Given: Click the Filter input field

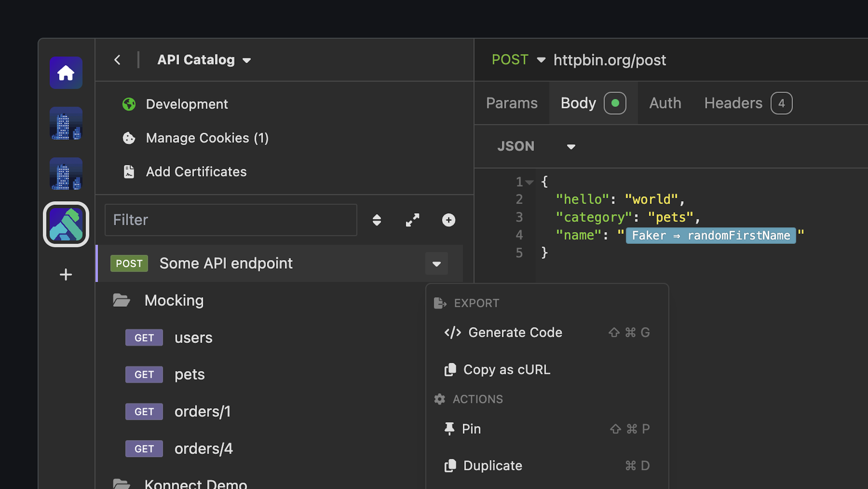Looking at the screenshot, I should (x=231, y=220).
